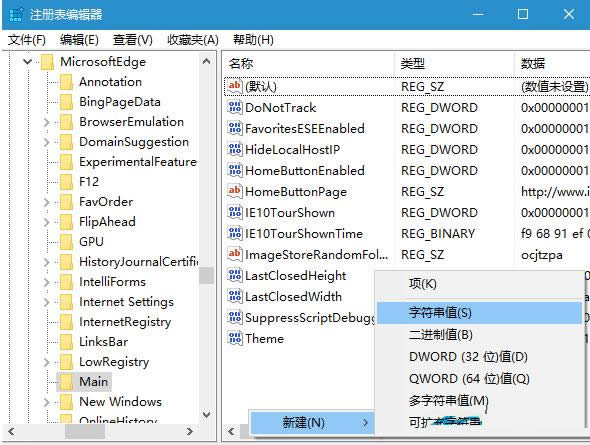Screen dimensions: 590x445
Task: Click the DWORD icon beside HideLocalHostIP
Action: click(x=234, y=149)
